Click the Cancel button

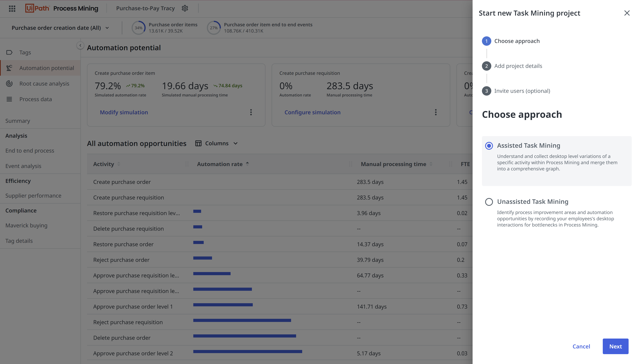pyautogui.click(x=581, y=346)
